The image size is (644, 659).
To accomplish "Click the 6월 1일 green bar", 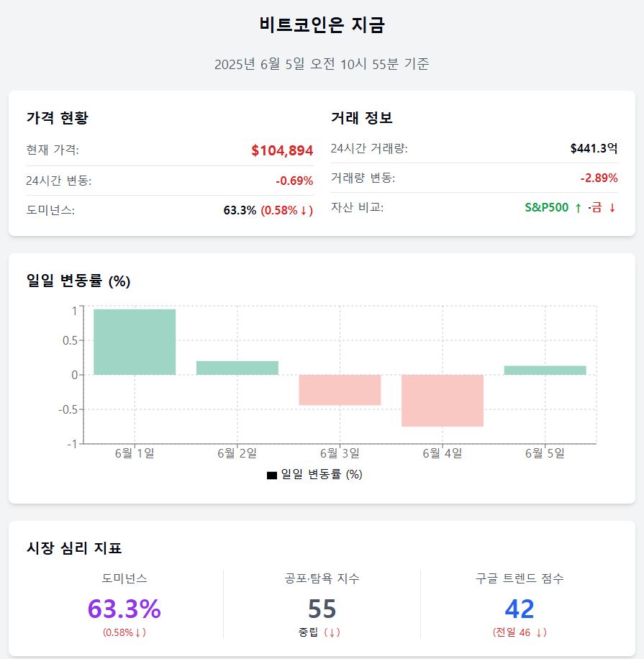I will [135, 342].
